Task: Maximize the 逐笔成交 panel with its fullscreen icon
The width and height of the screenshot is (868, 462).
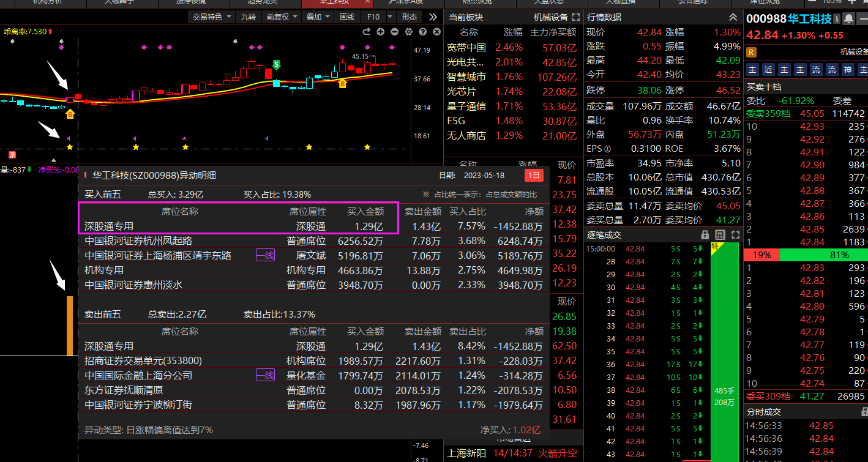Action: coord(735,235)
